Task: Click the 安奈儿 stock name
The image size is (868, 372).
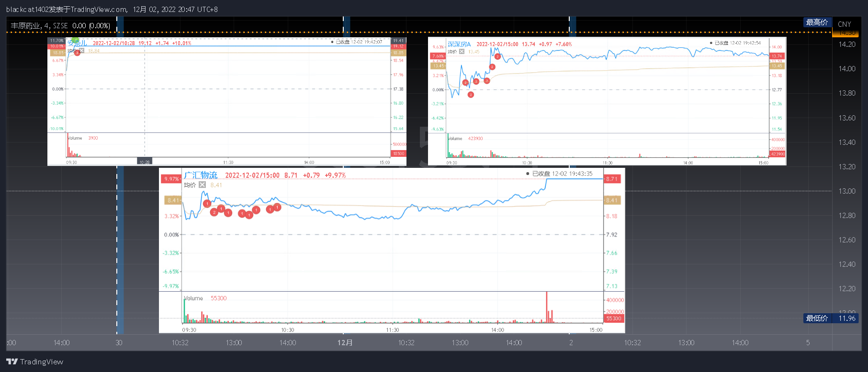Action: pos(77,43)
